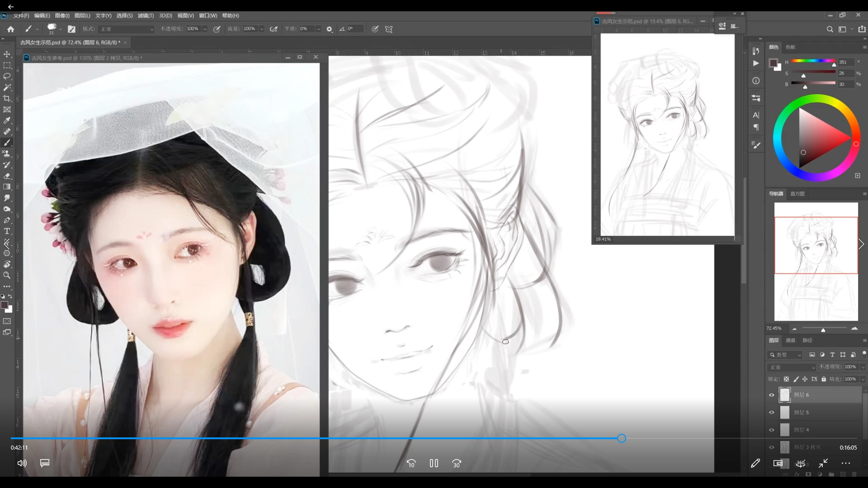Switch to the 通道 tab
The width and height of the screenshot is (868, 488).
click(x=790, y=340)
